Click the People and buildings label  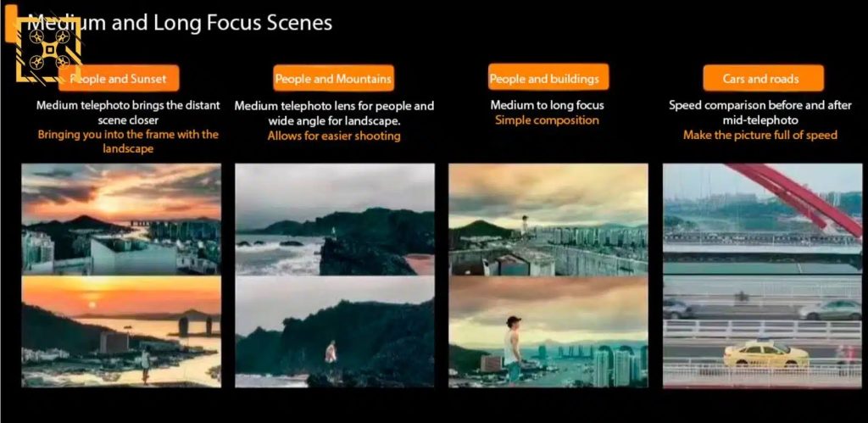pyautogui.click(x=548, y=77)
